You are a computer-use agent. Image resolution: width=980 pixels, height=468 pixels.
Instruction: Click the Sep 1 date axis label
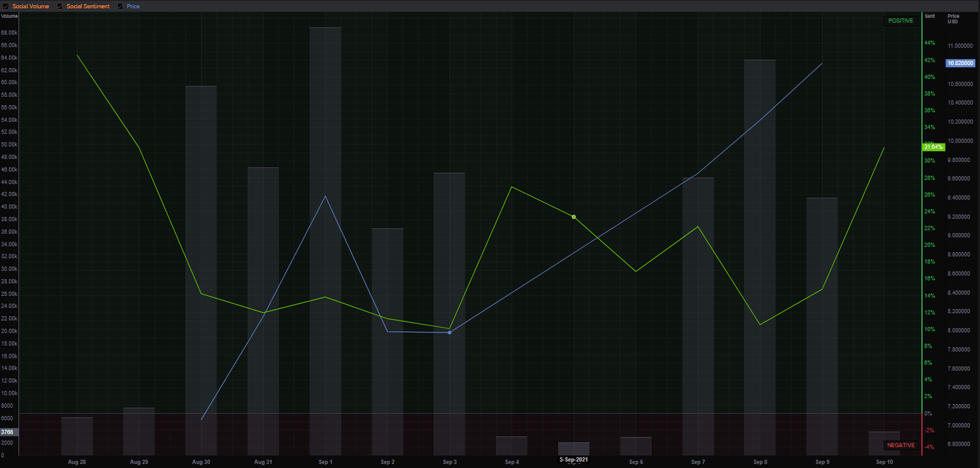click(325, 462)
